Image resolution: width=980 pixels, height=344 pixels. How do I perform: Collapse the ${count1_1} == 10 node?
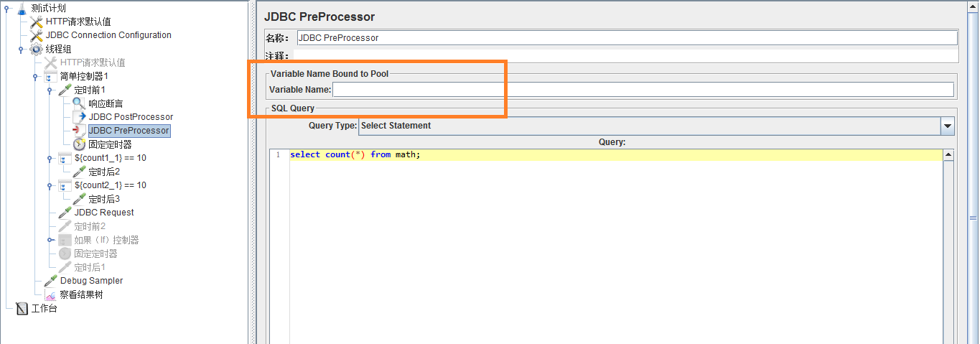tap(50, 158)
